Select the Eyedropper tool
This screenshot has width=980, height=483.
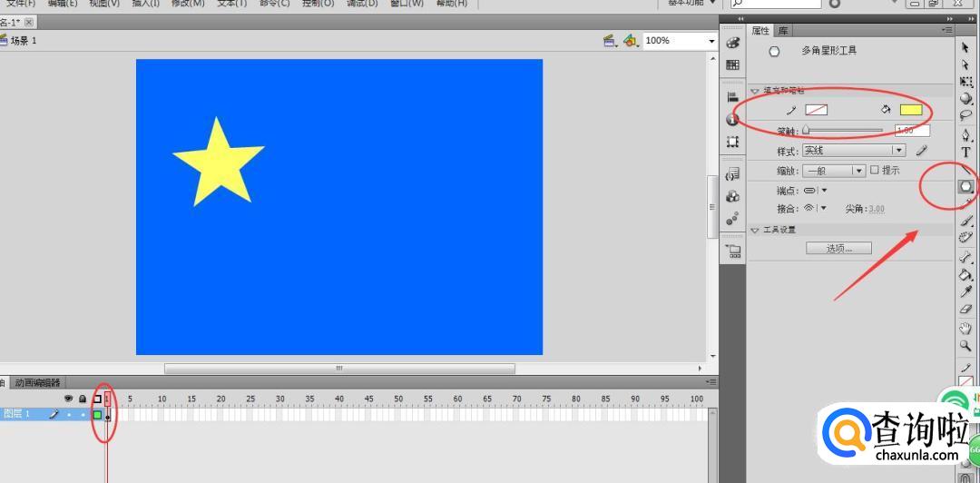tap(966, 291)
